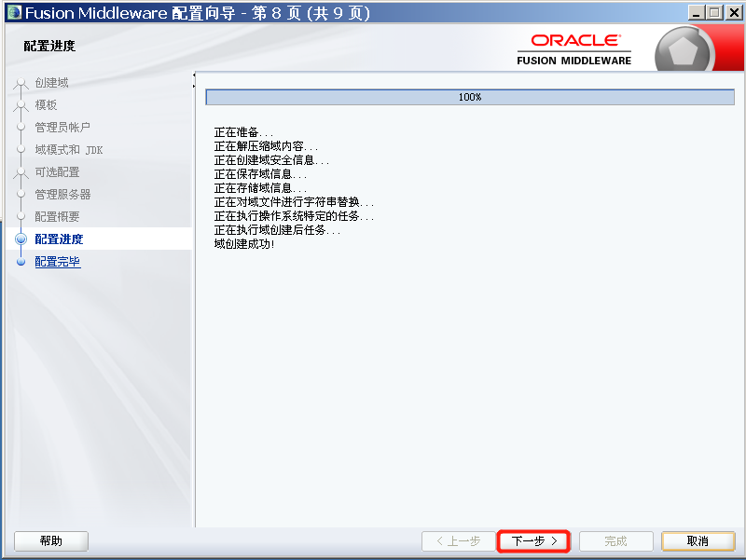Click the 模板 step node icon
The height and width of the screenshot is (560, 746).
click(x=21, y=105)
